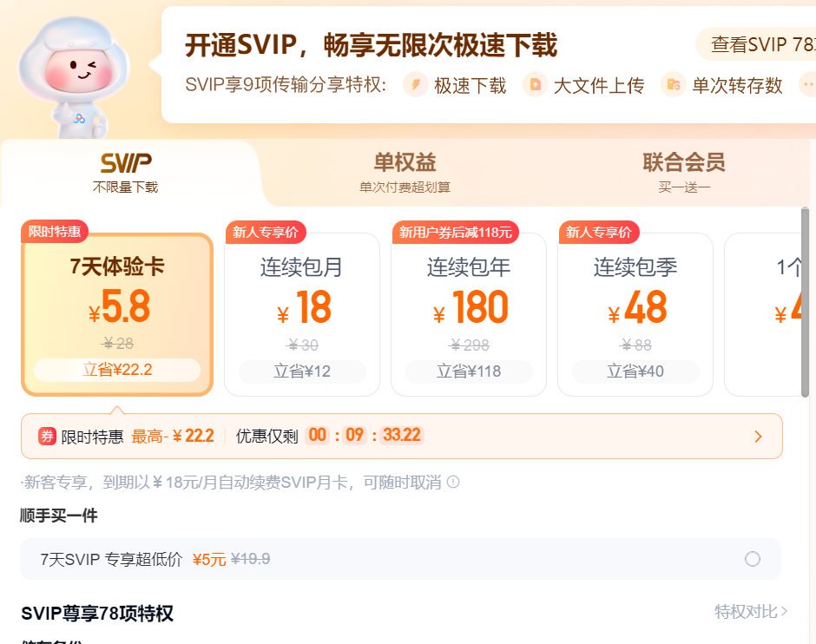The image size is (816, 644).
Task: Switch to the 单权益 tab
Action: [x=405, y=172]
